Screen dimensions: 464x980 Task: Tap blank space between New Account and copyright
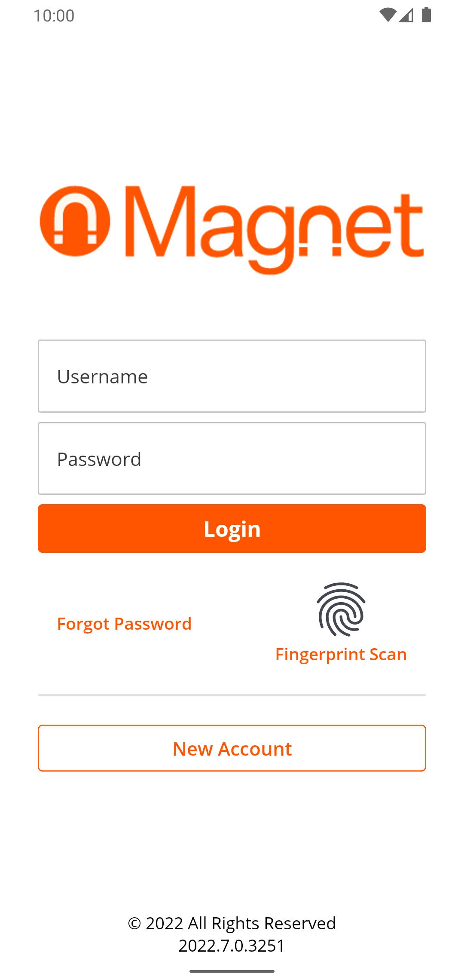point(232,842)
